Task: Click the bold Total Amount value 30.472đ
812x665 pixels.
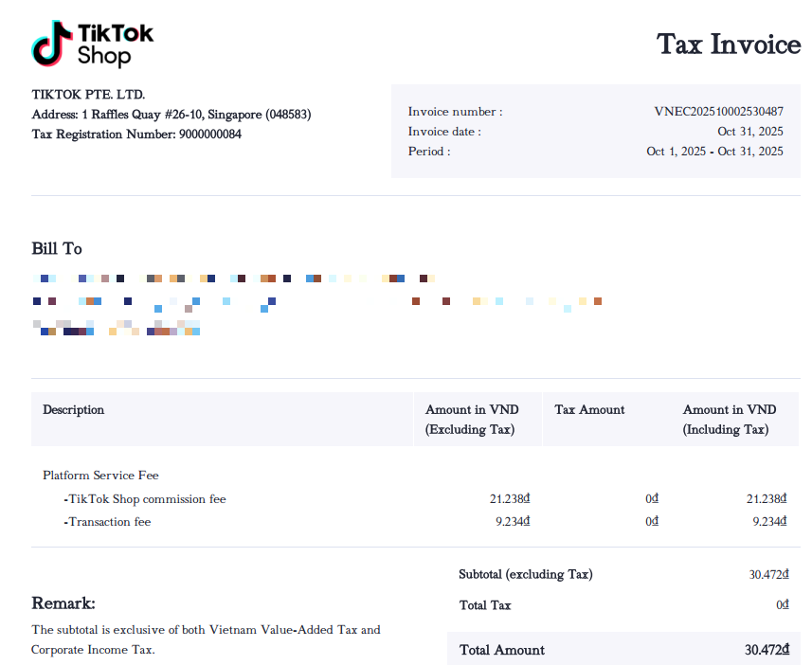Action: 767,650
